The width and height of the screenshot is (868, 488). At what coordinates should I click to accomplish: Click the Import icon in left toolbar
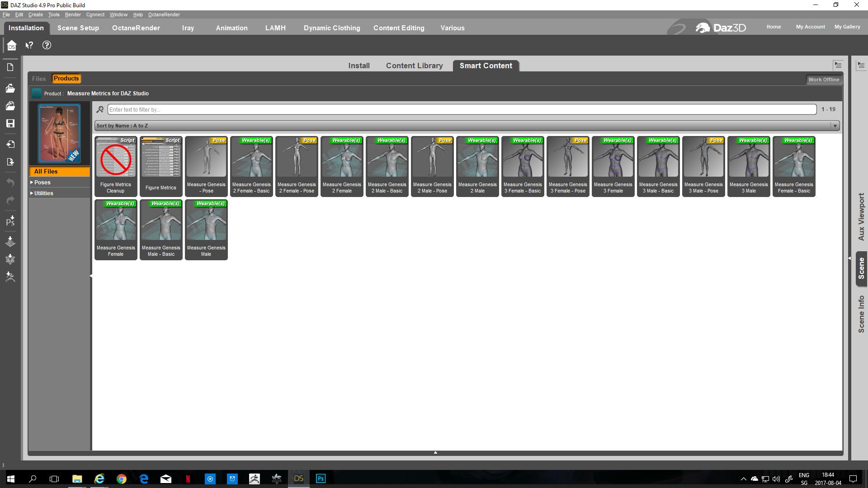(x=10, y=144)
